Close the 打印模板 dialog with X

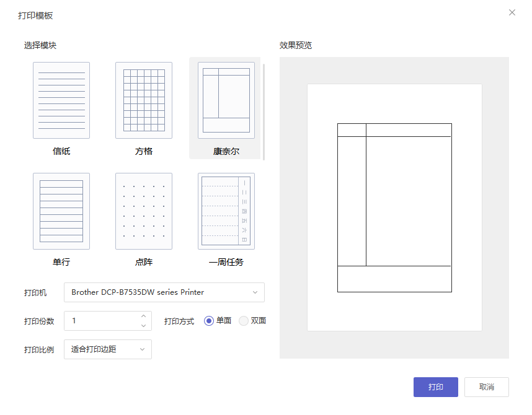(512, 12)
